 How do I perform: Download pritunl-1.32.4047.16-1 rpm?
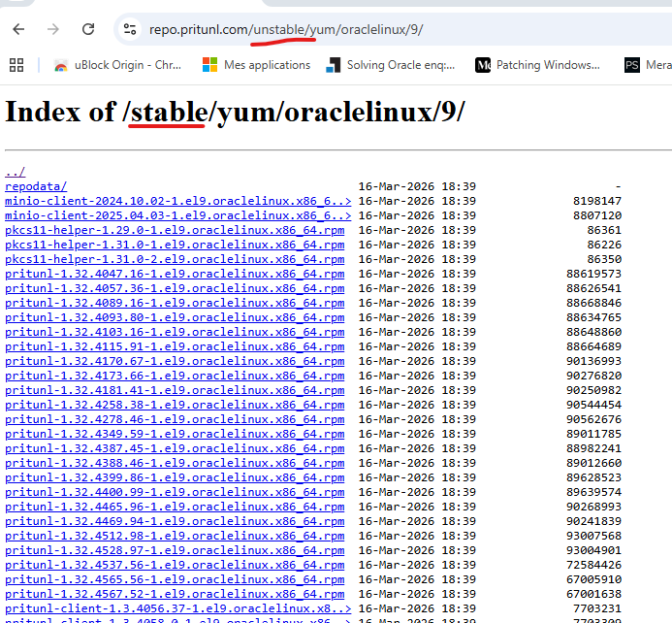coord(175,274)
